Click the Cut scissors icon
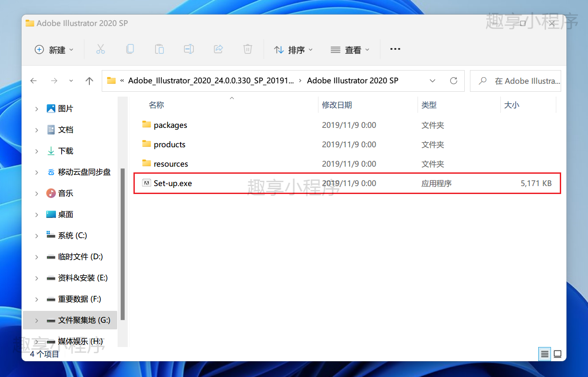The image size is (588, 377). coord(100,49)
